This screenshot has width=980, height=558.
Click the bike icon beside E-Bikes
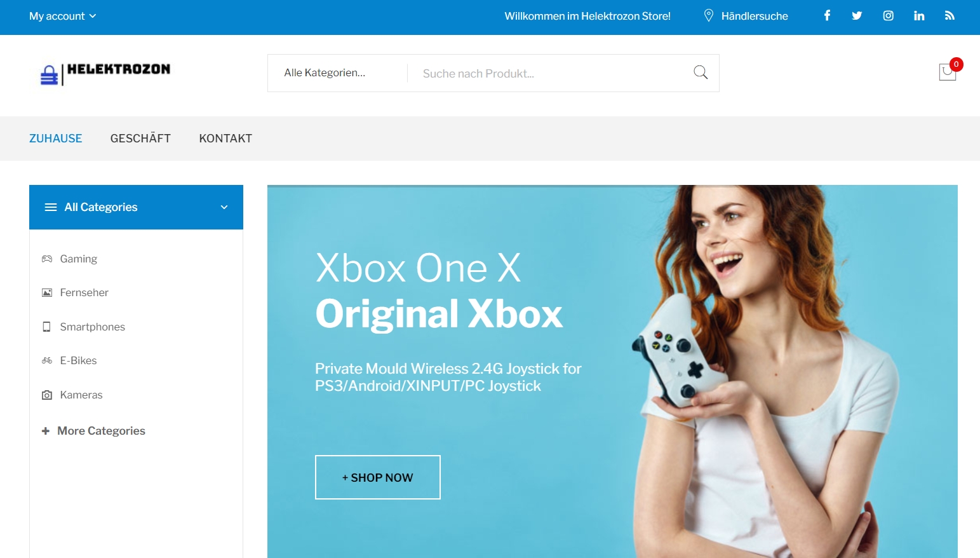pos(47,360)
